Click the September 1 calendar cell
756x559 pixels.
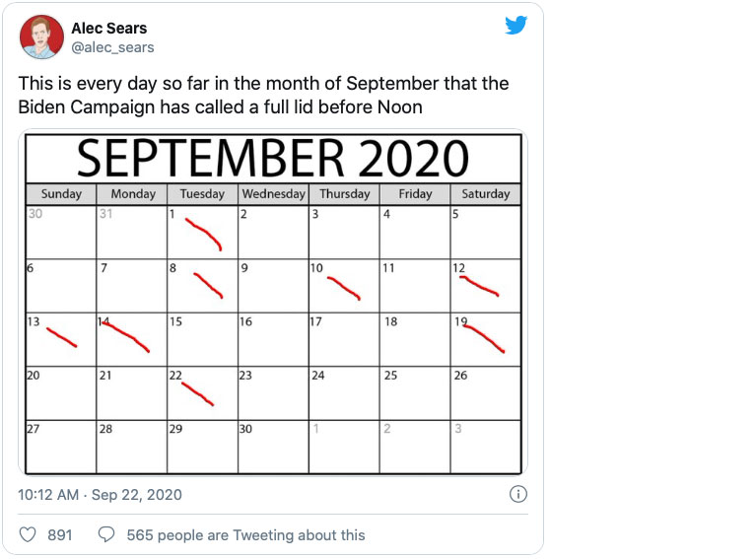tap(202, 232)
